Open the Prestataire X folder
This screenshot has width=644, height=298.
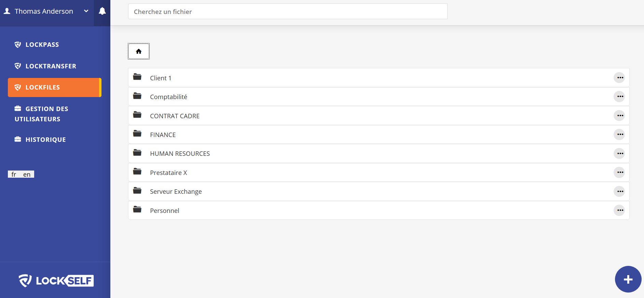[168, 173]
